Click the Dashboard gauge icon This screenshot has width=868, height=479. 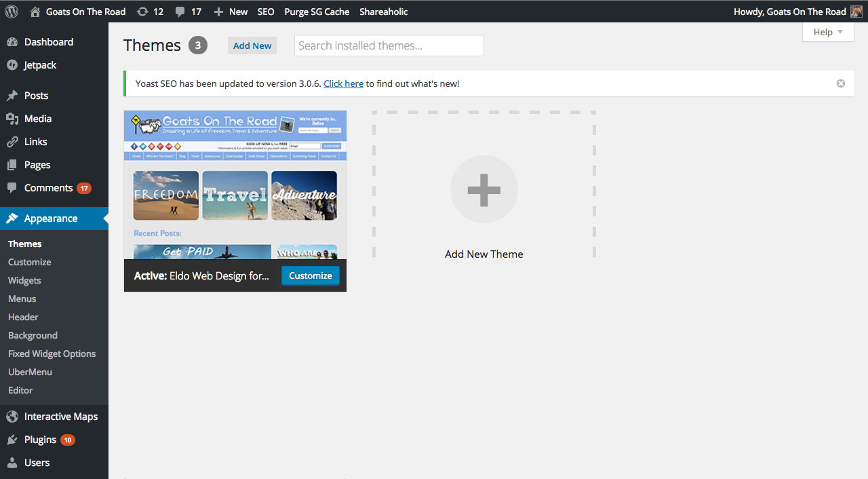coord(12,42)
